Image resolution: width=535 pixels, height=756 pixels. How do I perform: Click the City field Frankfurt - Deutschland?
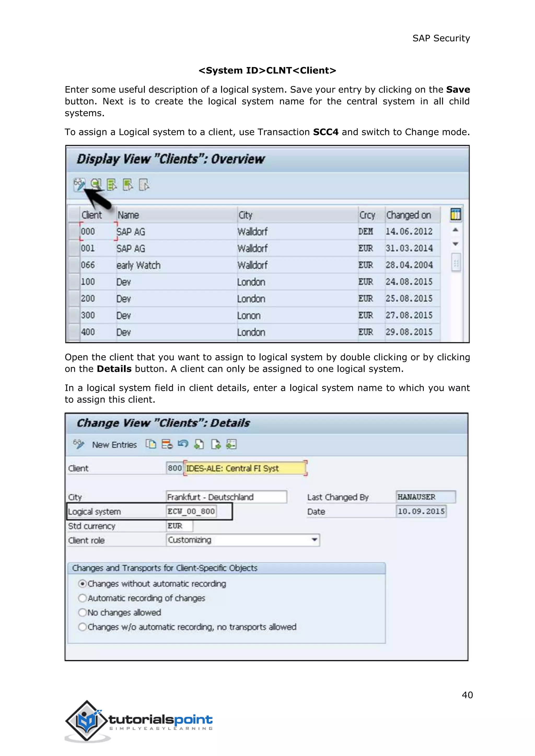click(226, 497)
